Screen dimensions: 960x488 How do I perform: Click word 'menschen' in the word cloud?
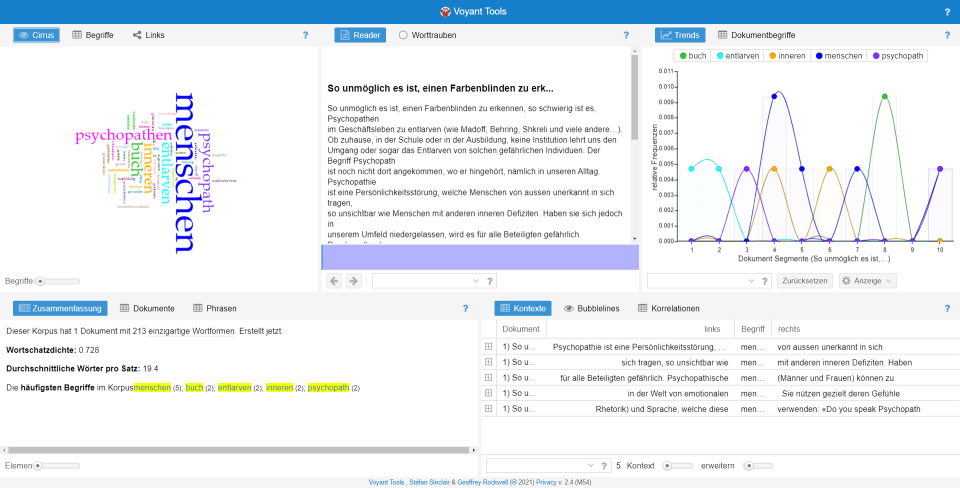point(184,173)
